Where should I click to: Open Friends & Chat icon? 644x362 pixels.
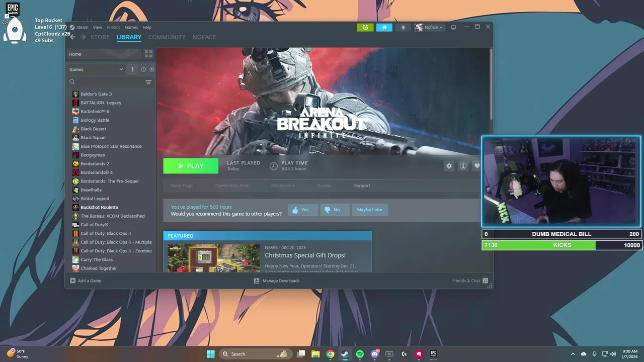[485, 281]
